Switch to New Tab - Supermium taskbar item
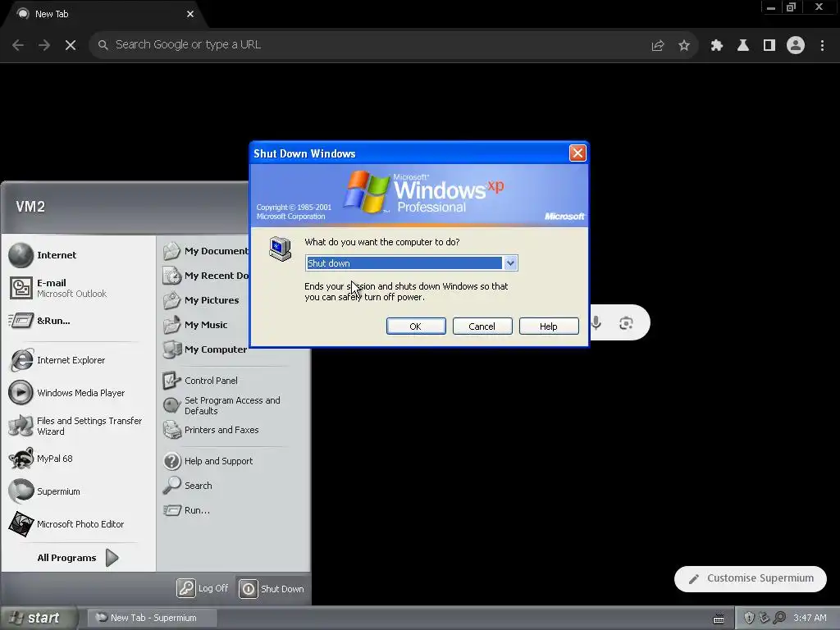Viewport: 840px width, 630px height. (x=152, y=618)
